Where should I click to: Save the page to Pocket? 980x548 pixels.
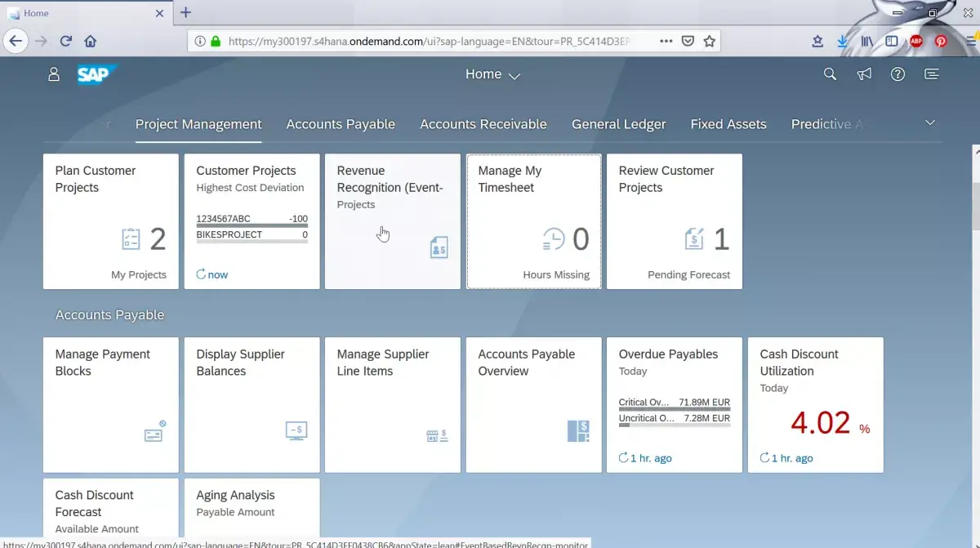[x=688, y=41]
